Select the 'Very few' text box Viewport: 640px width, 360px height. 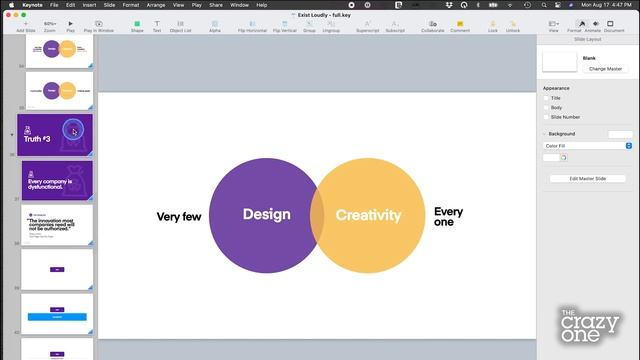179,217
